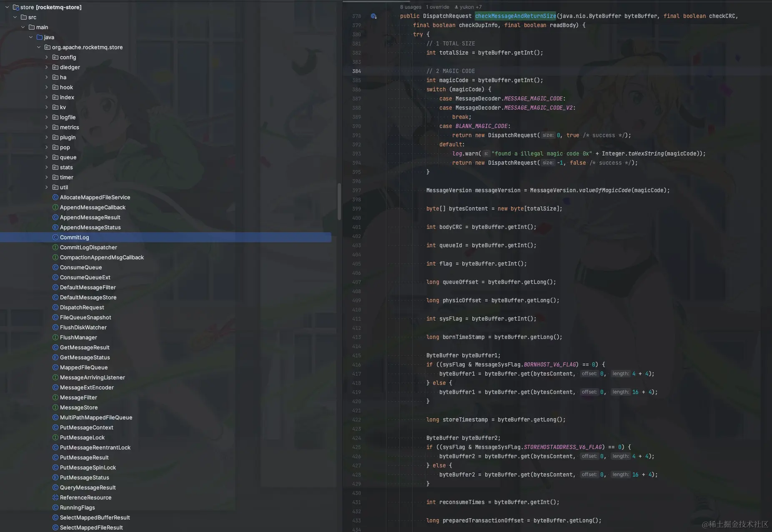Click the AppendMessageStatus enum icon
The image size is (772, 532).
click(x=55, y=227)
